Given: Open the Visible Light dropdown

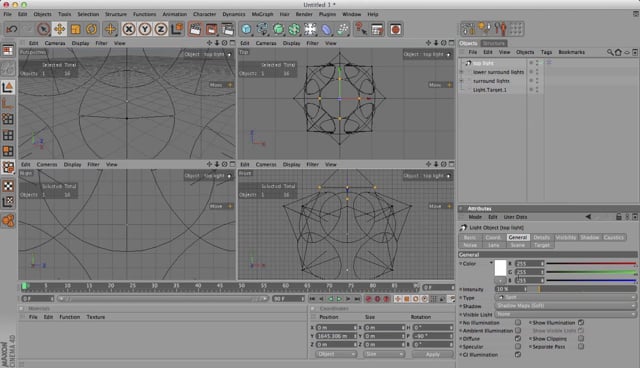Looking at the screenshot, I should point(565,314).
